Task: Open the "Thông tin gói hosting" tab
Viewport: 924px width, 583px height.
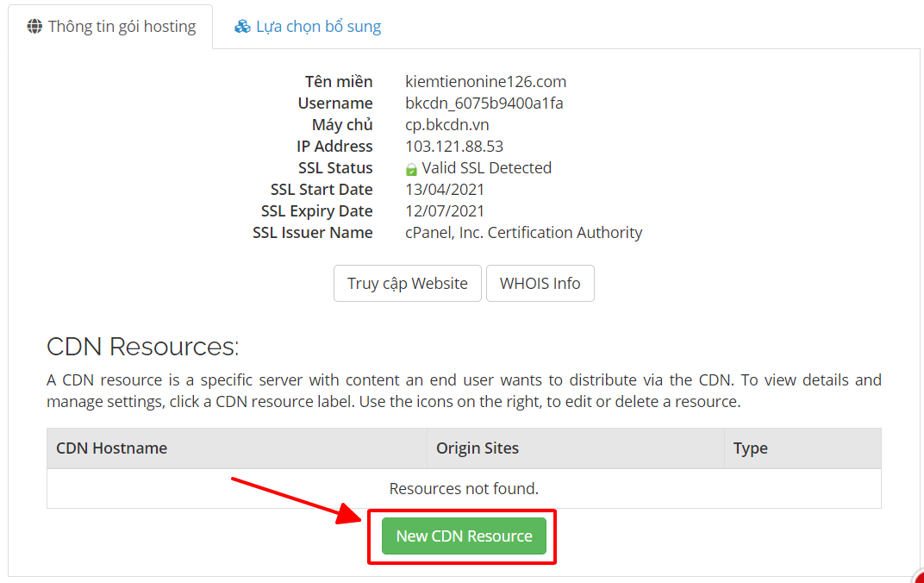Action: tap(110, 27)
